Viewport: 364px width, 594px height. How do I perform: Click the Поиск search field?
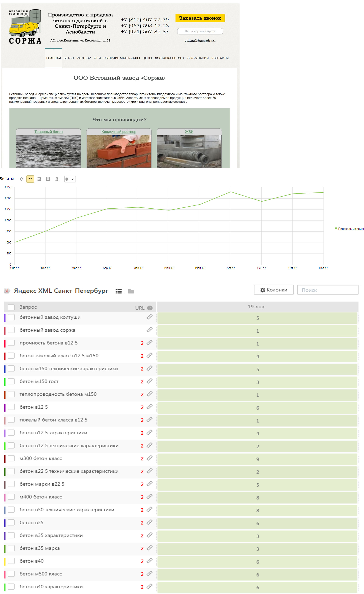[x=328, y=290]
